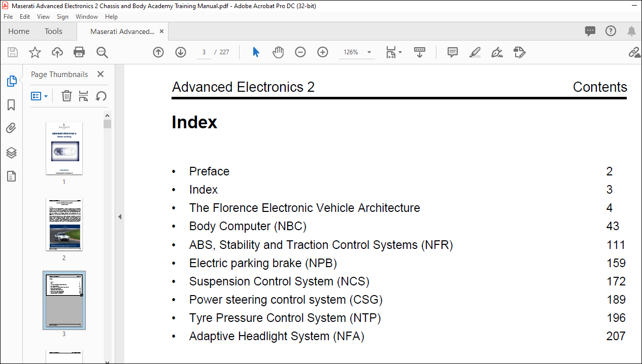Viewport: 642px width, 364px height.
Task: Click 'ABS, Stability and Traction Control' entry
Action: tap(321, 245)
